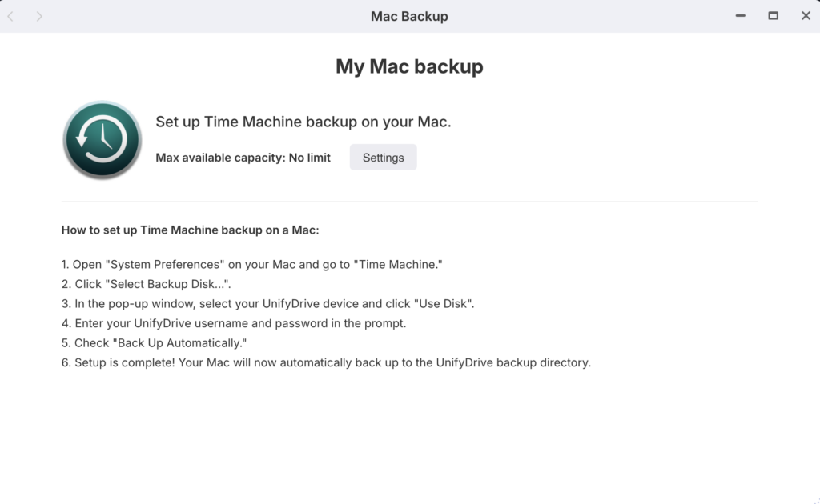Open the backup capacity Settings
Image resolution: width=820 pixels, height=504 pixels.
(383, 158)
